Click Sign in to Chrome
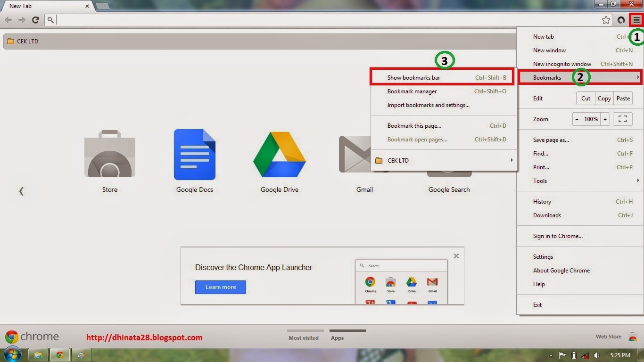 [580, 236]
